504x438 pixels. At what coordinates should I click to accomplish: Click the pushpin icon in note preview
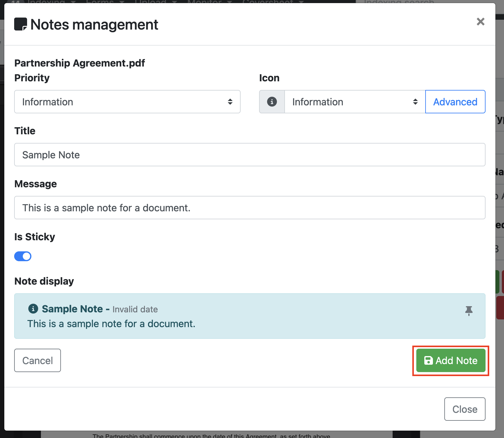point(469,310)
